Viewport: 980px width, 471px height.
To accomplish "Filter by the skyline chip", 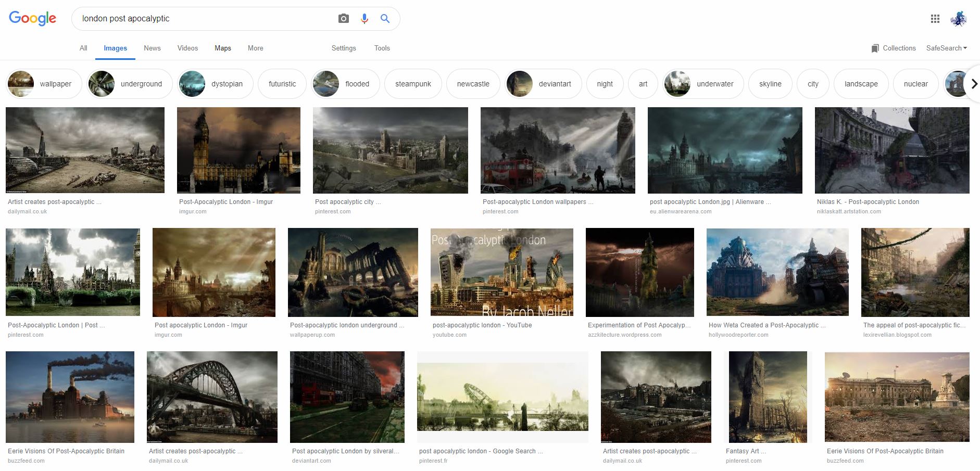I will tap(770, 84).
